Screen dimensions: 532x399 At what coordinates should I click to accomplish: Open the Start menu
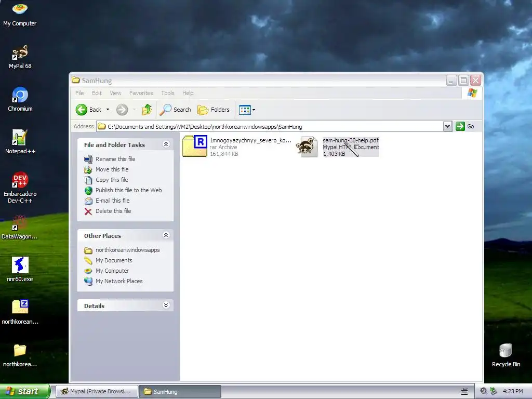pos(24,391)
